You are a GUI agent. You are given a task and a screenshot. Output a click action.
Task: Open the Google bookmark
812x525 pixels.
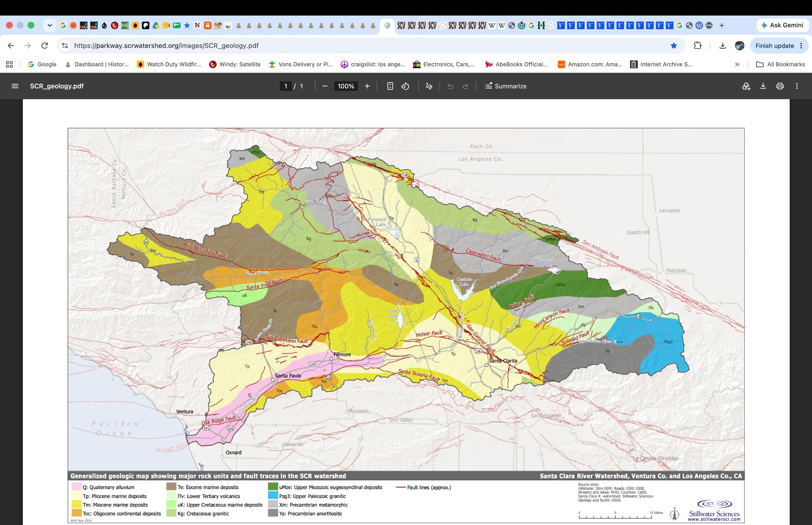tap(42, 64)
